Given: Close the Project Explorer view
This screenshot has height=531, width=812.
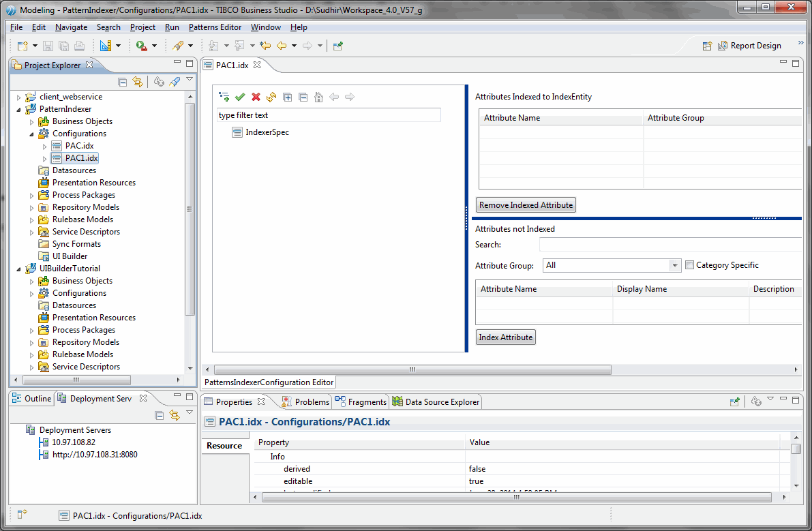Looking at the screenshot, I should tap(89, 65).
